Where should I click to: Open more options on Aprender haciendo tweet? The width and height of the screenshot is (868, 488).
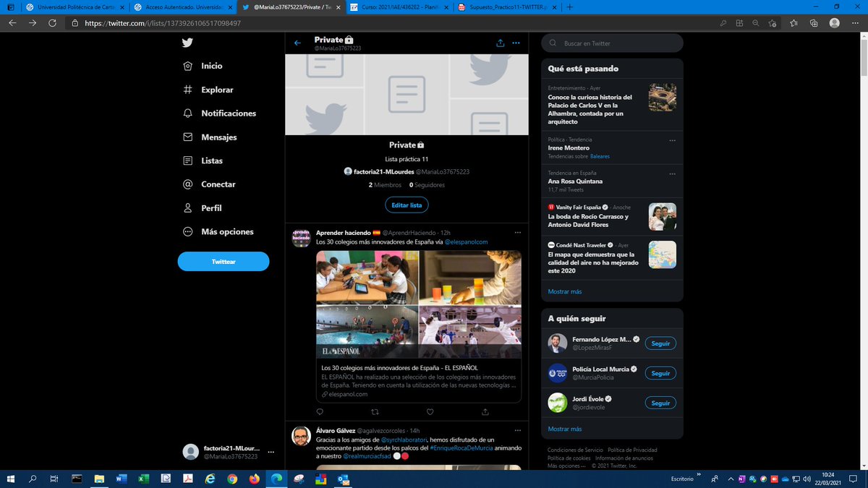517,233
